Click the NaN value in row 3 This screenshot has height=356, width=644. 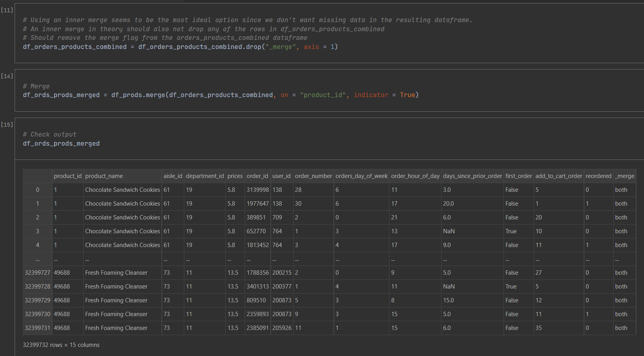tap(449, 231)
